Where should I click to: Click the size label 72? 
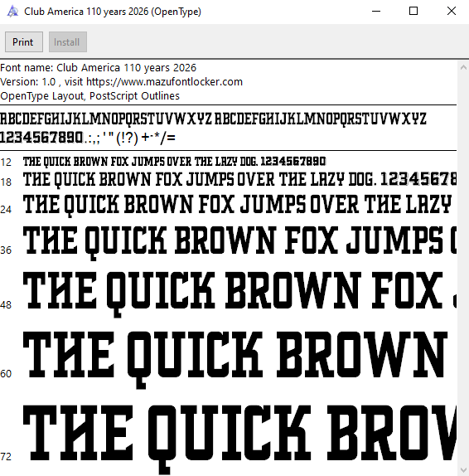[x=6, y=457]
